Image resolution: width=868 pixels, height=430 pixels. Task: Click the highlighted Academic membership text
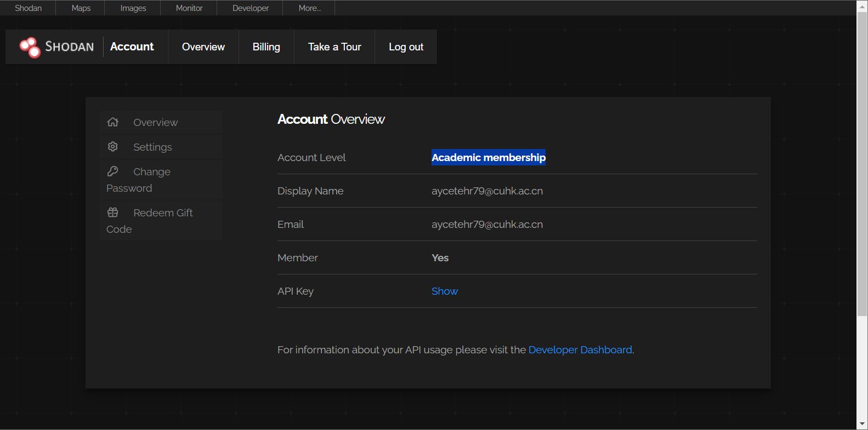[489, 157]
